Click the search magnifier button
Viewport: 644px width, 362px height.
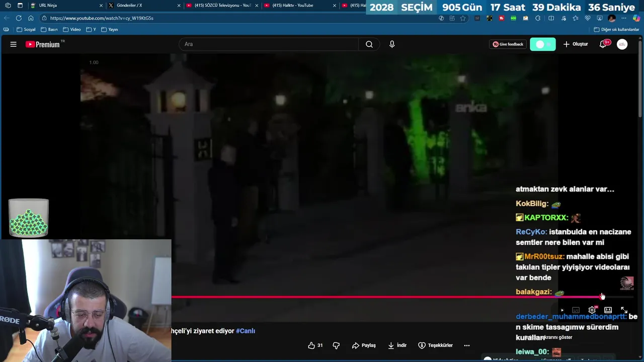click(369, 44)
